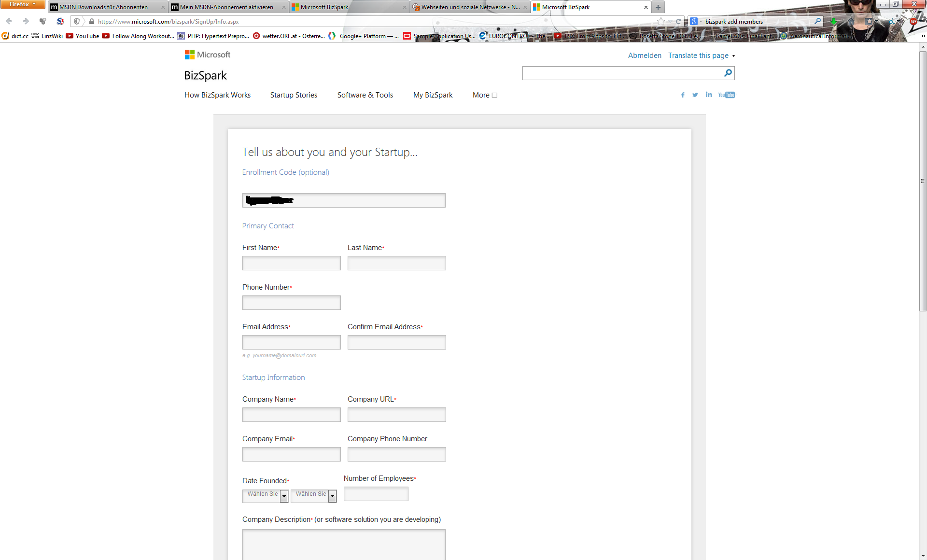
Task: Open a new tab with plus button
Action: click(658, 7)
